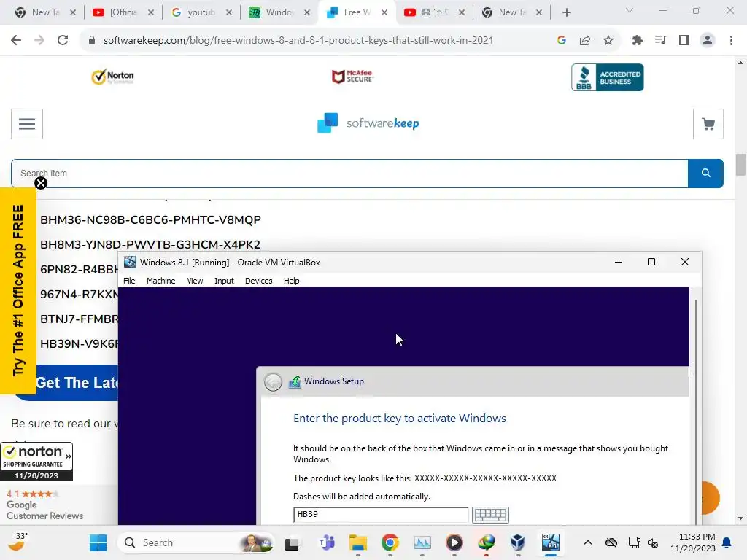Open the on-screen keyboard icon
The image size is (747, 560).
coord(490,515)
